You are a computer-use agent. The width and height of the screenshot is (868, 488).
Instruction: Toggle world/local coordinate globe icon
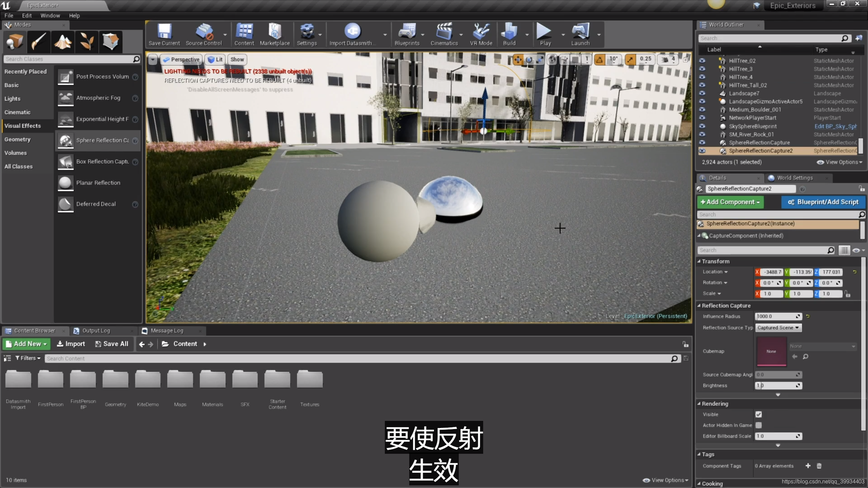pyautogui.click(x=552, y=60)
